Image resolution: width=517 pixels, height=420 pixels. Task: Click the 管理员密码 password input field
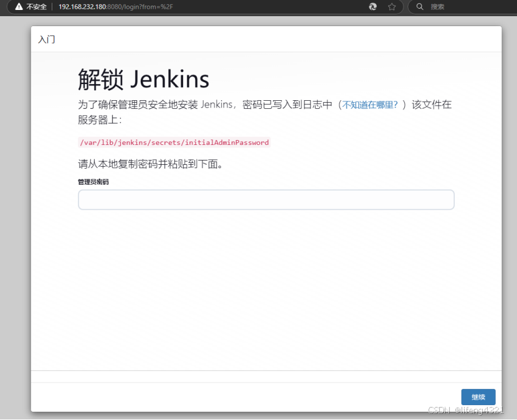(x=266, y=200)
